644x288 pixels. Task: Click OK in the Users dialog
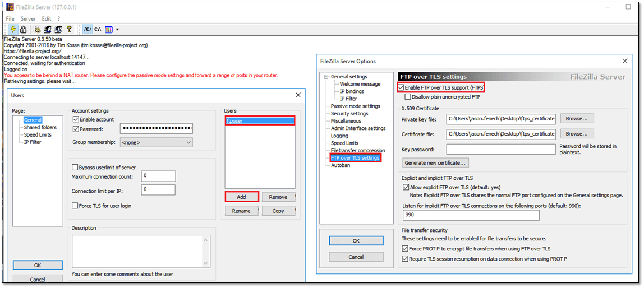[38, 266]
